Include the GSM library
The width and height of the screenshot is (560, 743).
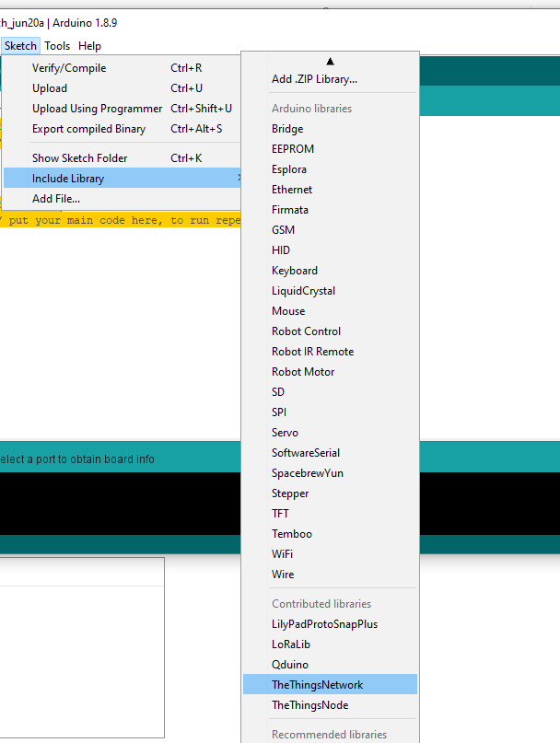(330, 230)
